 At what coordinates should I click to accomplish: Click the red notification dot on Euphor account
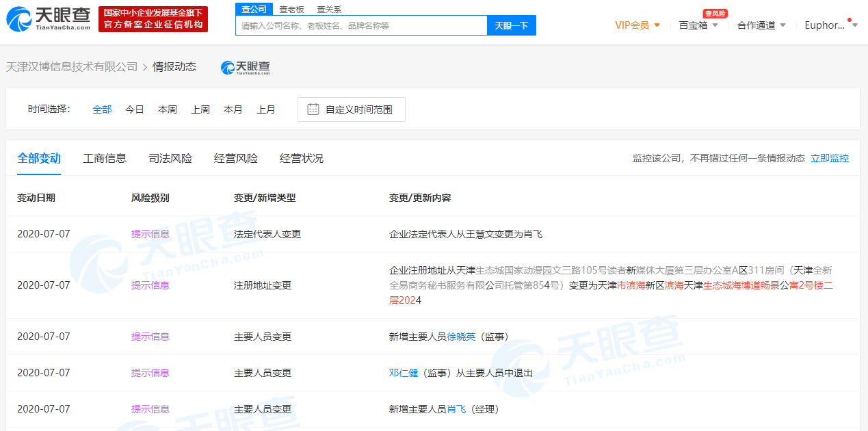tap(851, 19)
